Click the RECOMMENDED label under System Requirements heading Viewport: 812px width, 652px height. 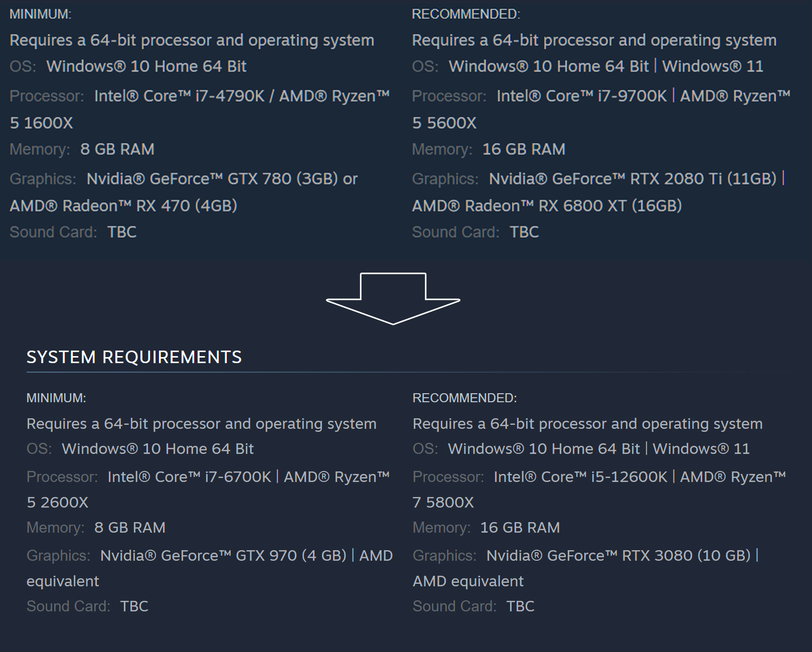point(464,398)
